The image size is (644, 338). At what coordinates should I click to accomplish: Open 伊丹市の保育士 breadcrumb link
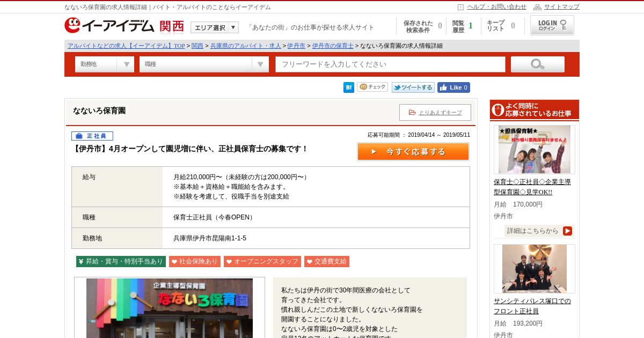(333, 46)
